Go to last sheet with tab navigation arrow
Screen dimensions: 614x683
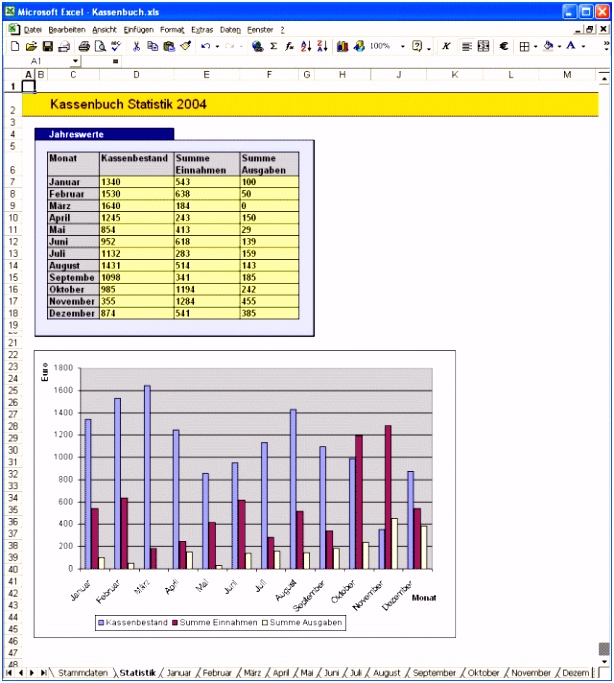[x=44, y=673]
